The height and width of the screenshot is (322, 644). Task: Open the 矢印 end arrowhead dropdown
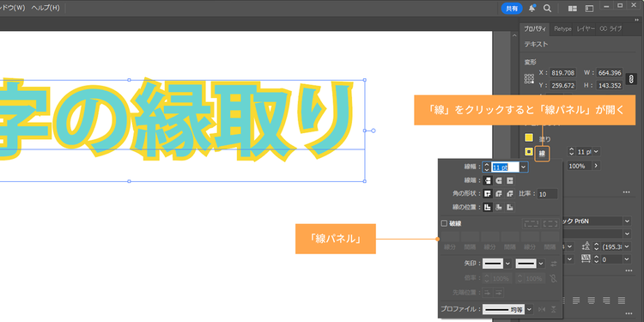(541, 264)
